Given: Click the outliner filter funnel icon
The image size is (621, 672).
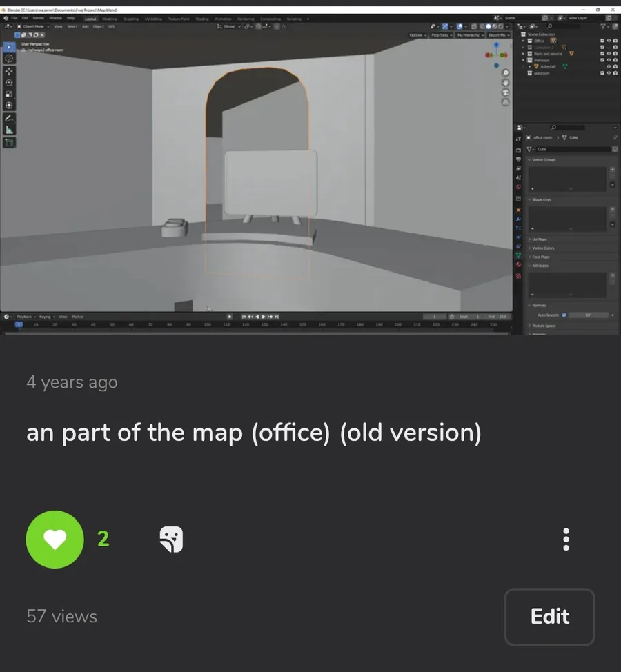Looking at the screenshot, I should [603, 26].
